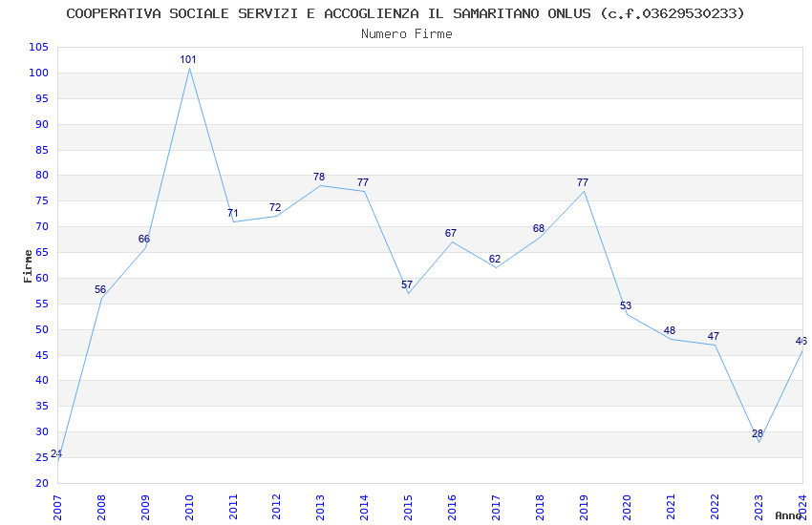Select the 2023 year tick label

(x=759, y=507)
